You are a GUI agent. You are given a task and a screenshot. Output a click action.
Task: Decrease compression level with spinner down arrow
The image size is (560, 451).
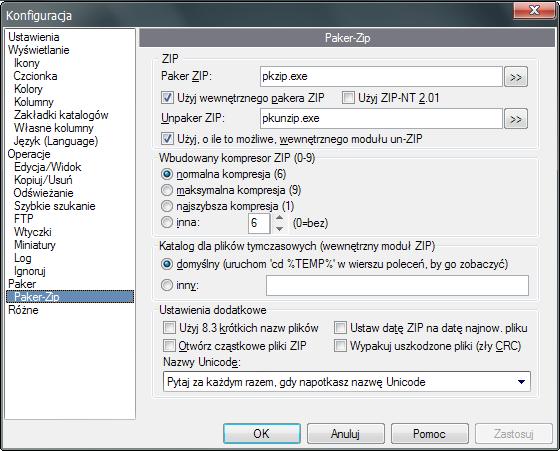280,229
